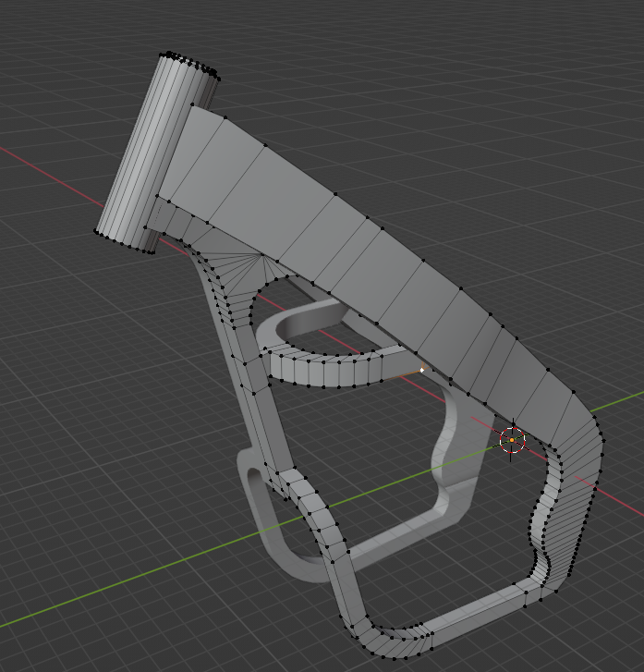Screen dimensions: 644x672
Task: Select the orange highlighted edge beside the white vertex
Action: click(x=403, y=375)
